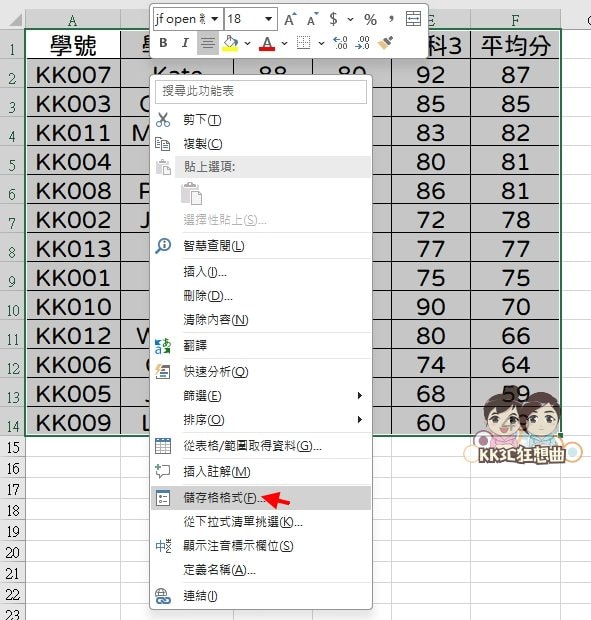The image size is (591, 620).
Task: Click average score cell 64
Action: click(515, 365)
